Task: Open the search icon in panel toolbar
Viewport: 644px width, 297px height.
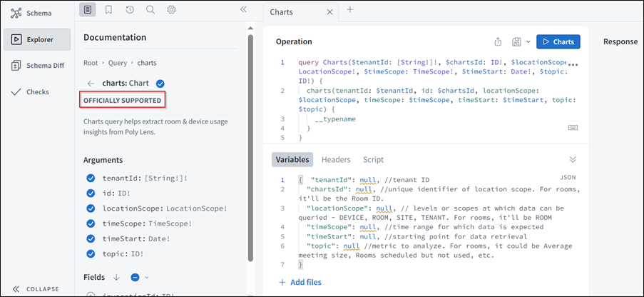Action: click(150, 9)
